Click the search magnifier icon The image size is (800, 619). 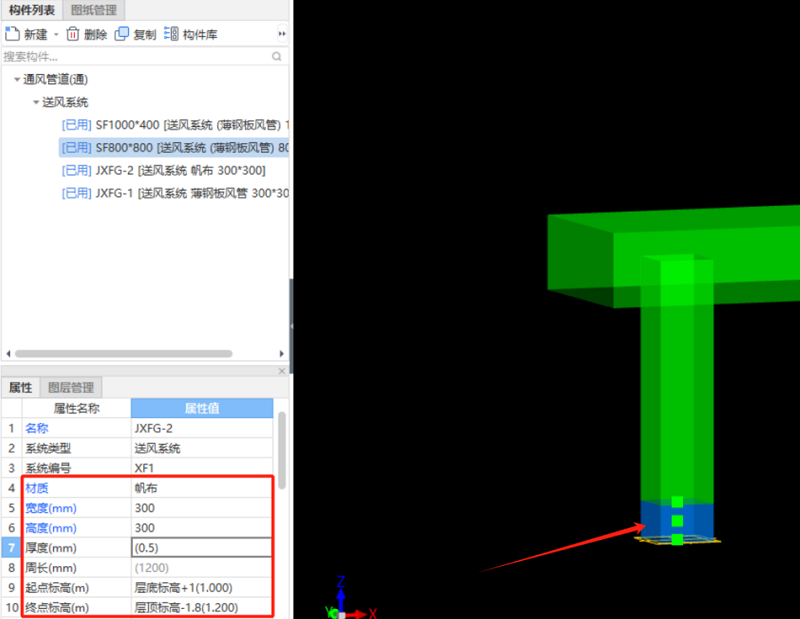(277, 56)
